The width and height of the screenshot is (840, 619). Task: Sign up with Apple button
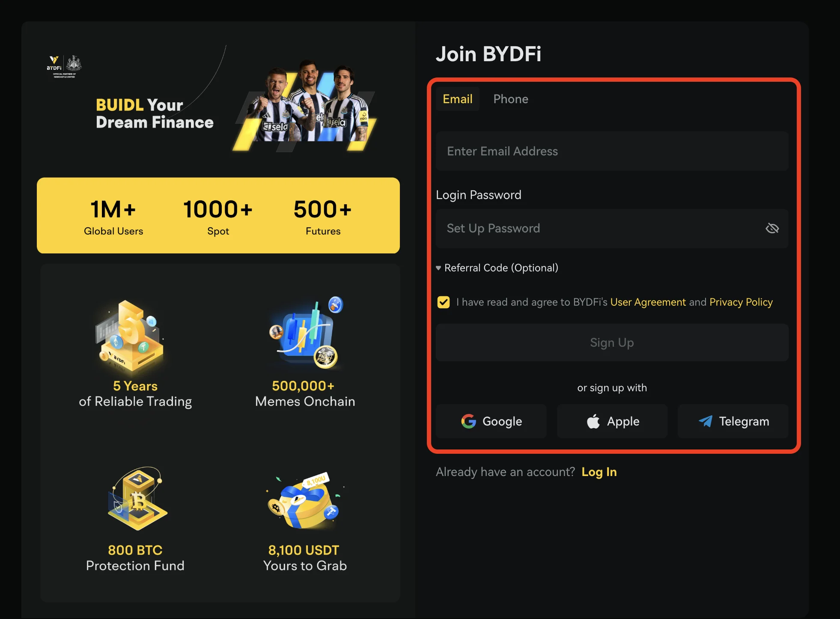pyautogui.click(x=612, y=421)
